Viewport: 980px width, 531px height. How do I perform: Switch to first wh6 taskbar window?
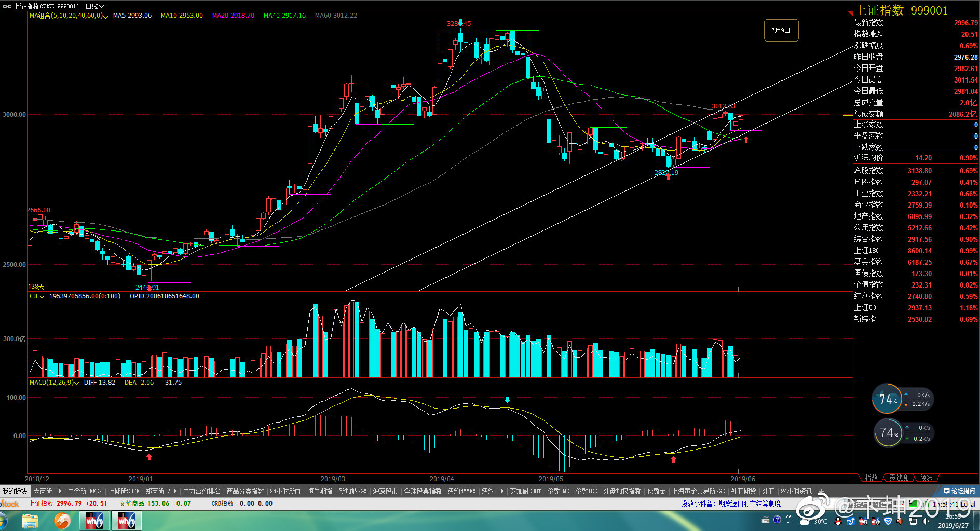(x=94, y=521)
